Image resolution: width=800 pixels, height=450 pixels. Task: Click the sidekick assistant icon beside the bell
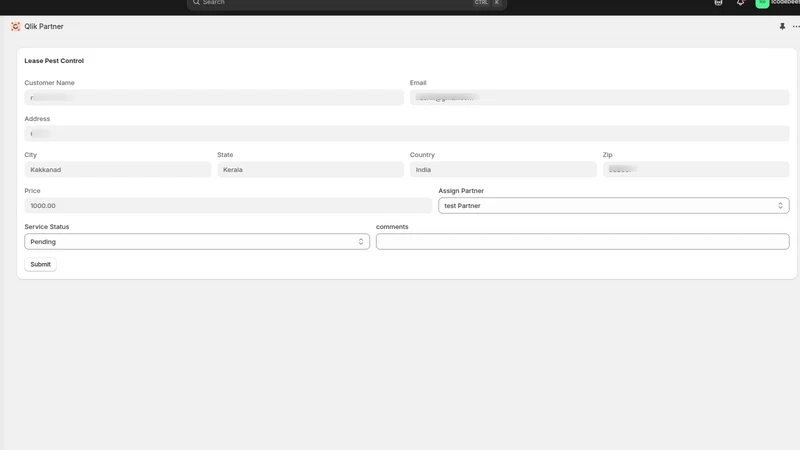click(718, 3)
